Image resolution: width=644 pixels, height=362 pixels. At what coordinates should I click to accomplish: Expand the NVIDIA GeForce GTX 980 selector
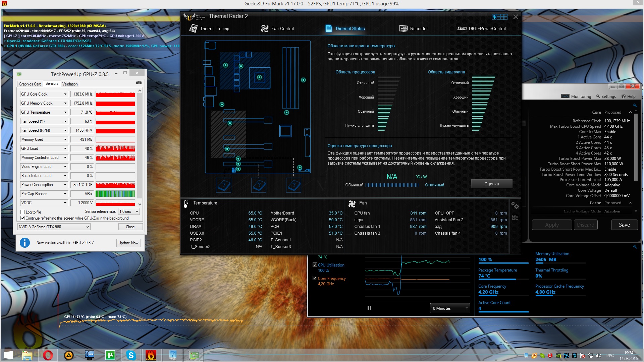[x=54, y=227]
